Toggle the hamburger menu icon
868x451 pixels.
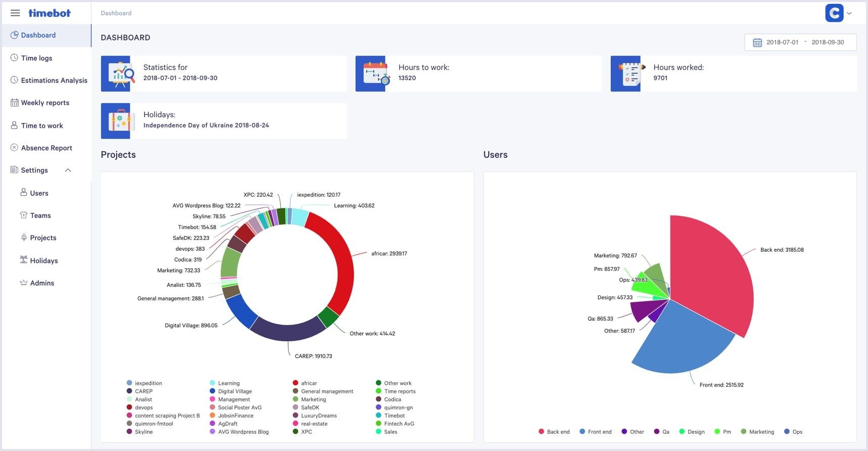(x=15, y=13)
